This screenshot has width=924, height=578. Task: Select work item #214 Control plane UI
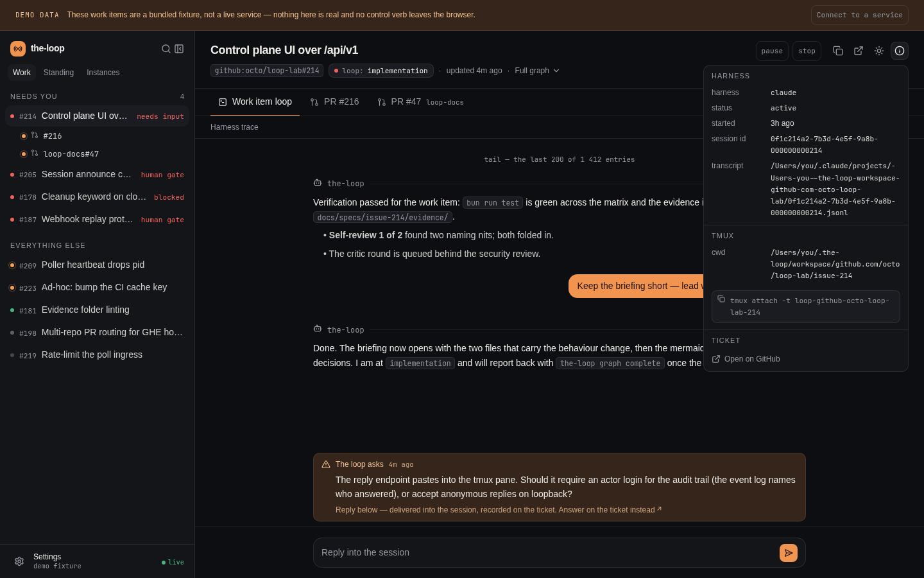pyautogui.click(x=98, y=116)
